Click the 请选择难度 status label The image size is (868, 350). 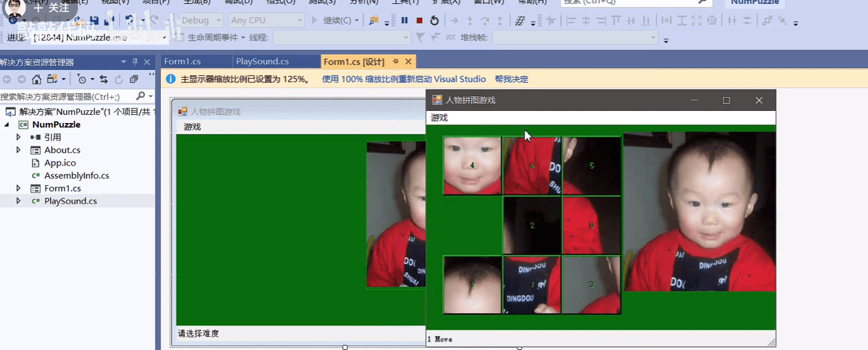pos(198,334)
